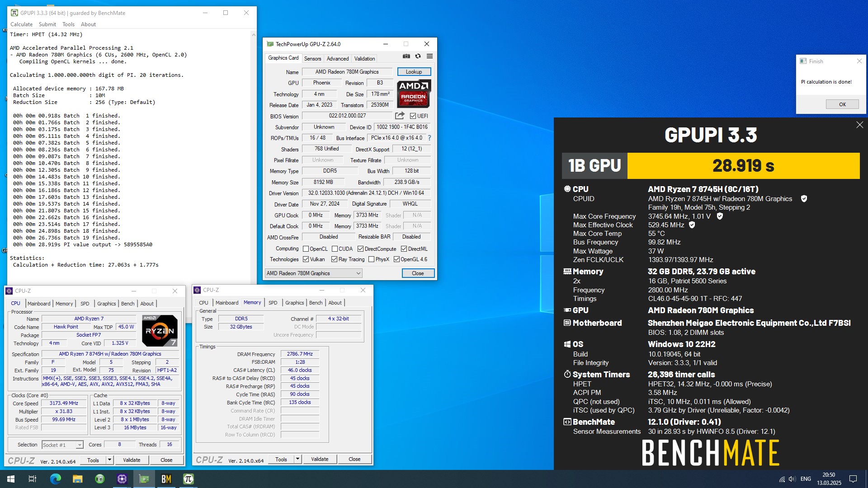Click the GPUPI taskbar icon
Screen dimensions: 868x488
click(189, 479)
